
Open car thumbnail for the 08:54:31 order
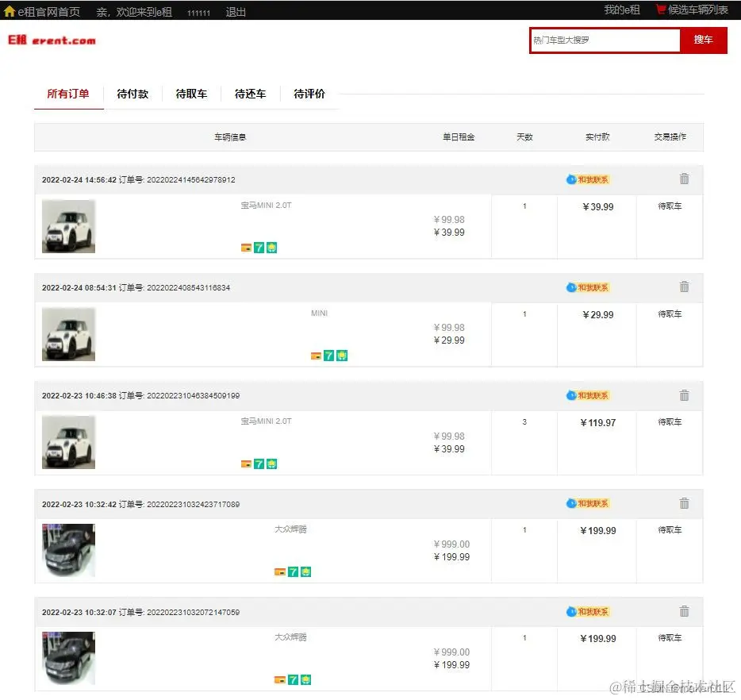(x=68, y=334)
